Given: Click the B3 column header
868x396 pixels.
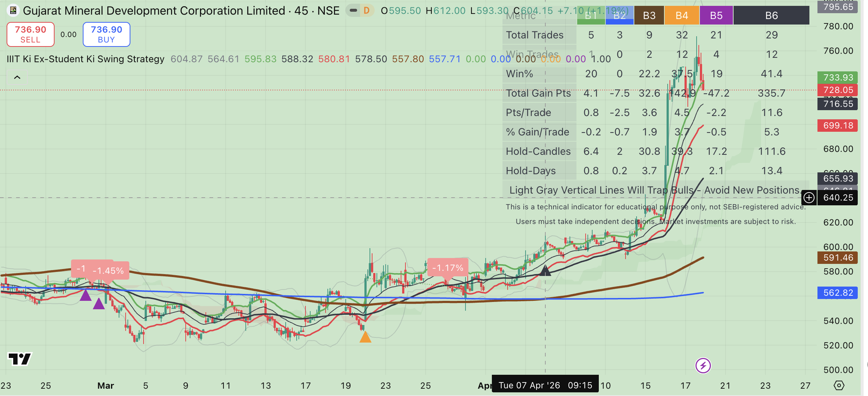Looking at the screenshot, I should click(649, 15).
